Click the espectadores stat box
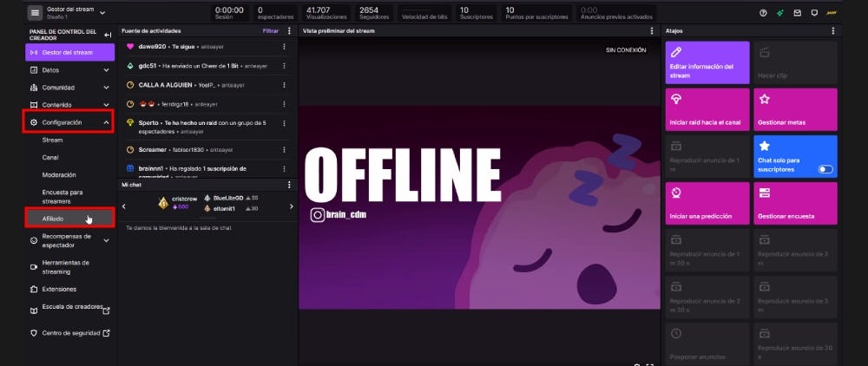Image resolution: width=868 pixels, height=366 pixels. [x=275, y=13]
